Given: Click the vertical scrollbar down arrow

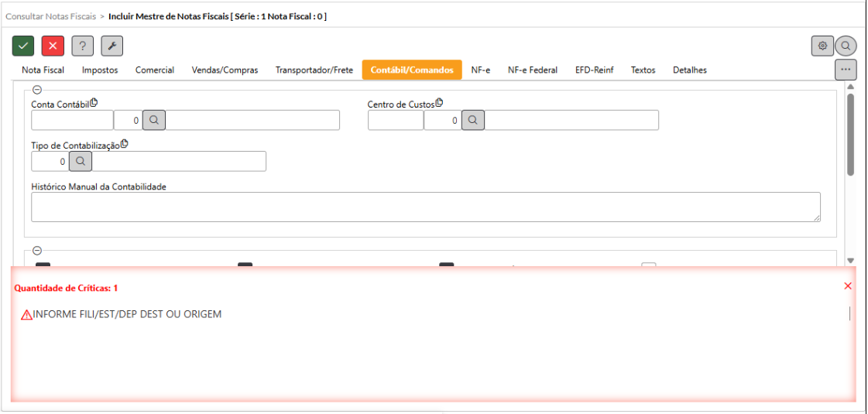Looking at the screenshot, I should tap(850, 261).
